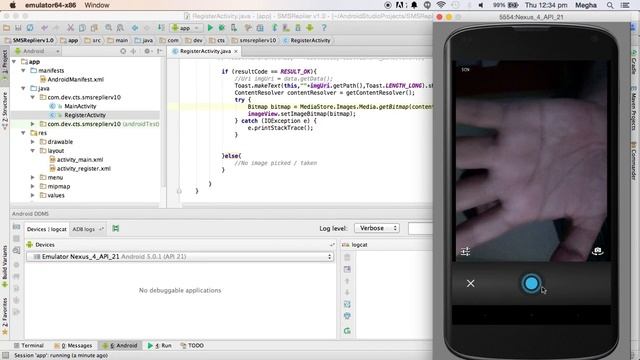The height and width of the screenshot is (360, 640).
Task: Select the Devices | logcat tab
Action: (47, 229)
